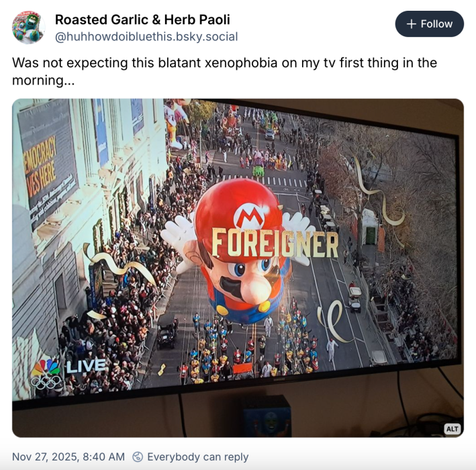Click the plus icon inside Follow
The image size is (476, 470).
(411, 24)
